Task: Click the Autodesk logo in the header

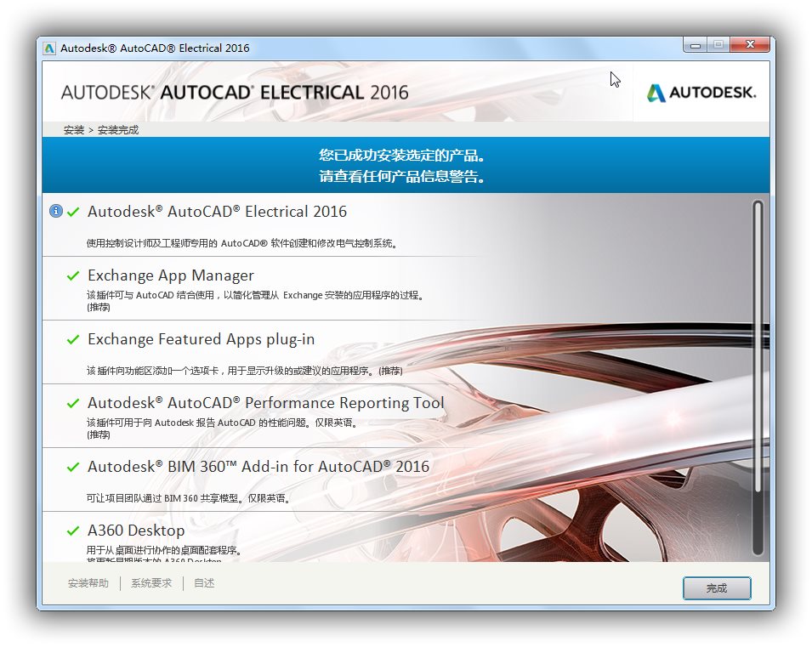Action: [x=701, y=93]
